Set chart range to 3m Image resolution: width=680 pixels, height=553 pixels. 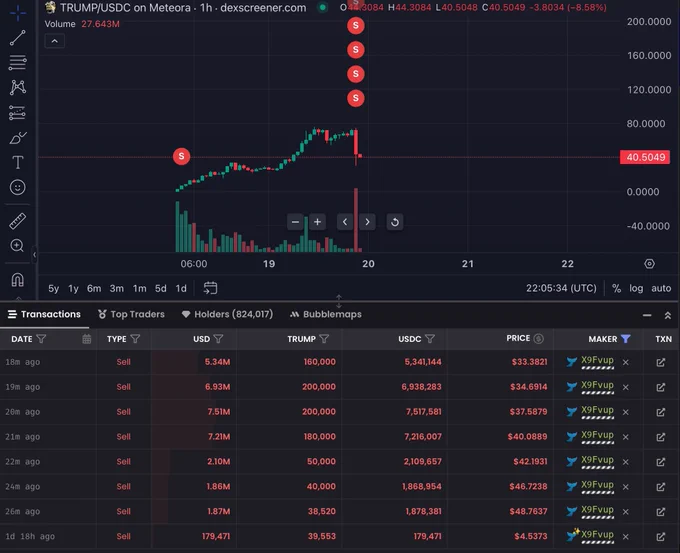(x=116, y=288)
